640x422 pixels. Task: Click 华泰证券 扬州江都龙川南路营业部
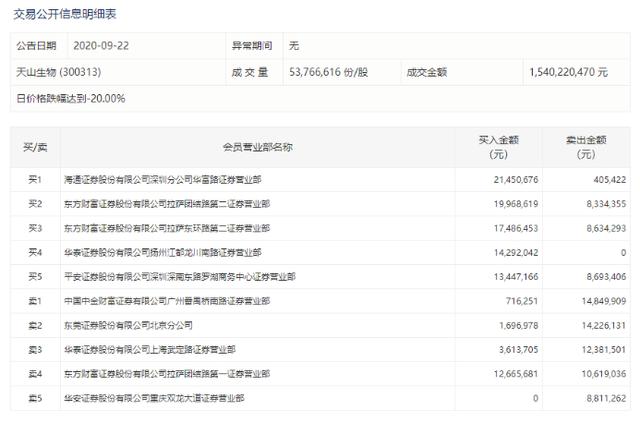tap(162, 253)
